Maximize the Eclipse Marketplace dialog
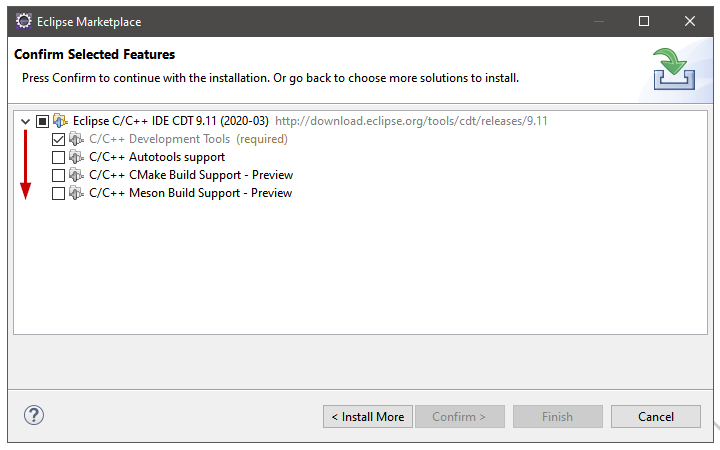The height and width of the screenshot is (450, 720). 644,21
